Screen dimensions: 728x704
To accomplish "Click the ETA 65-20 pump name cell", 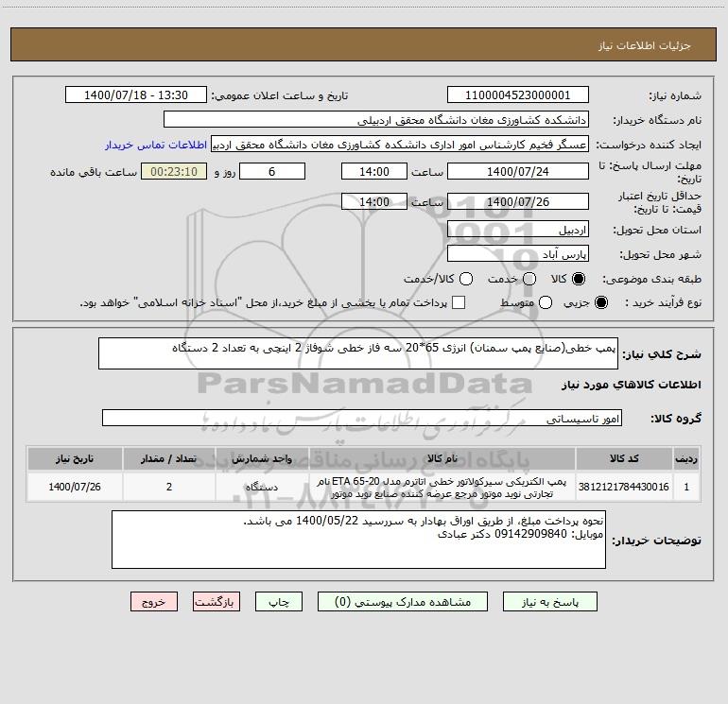I will (442, 487).
